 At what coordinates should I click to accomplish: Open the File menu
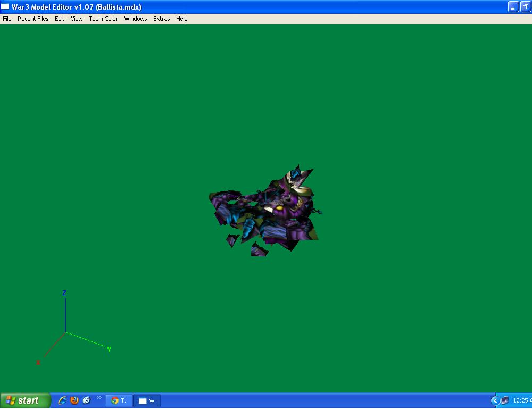click(7, 19)
